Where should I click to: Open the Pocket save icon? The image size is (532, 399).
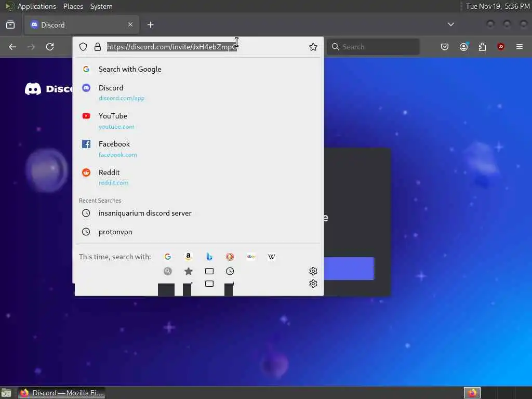tap(445, 47)
